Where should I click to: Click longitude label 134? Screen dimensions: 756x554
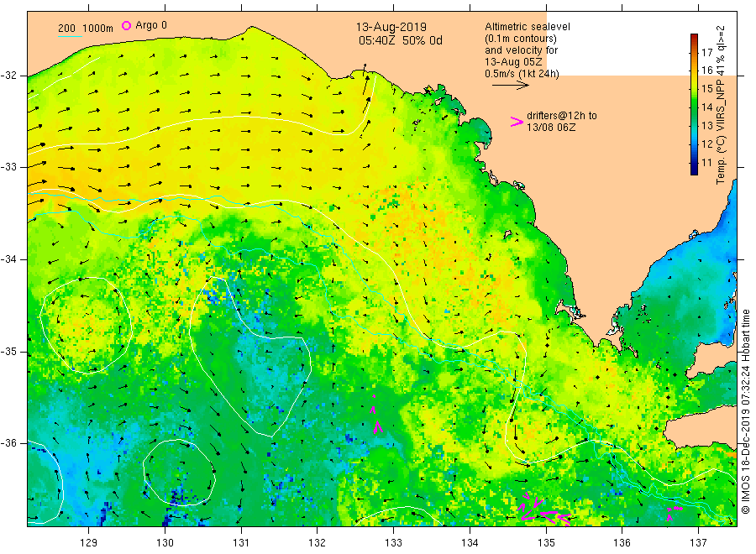470,543
